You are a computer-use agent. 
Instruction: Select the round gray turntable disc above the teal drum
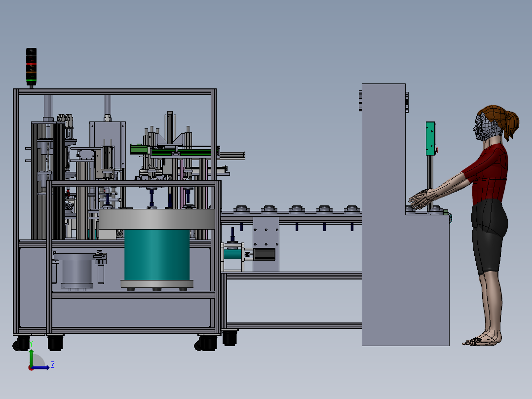tap(157, 219)
